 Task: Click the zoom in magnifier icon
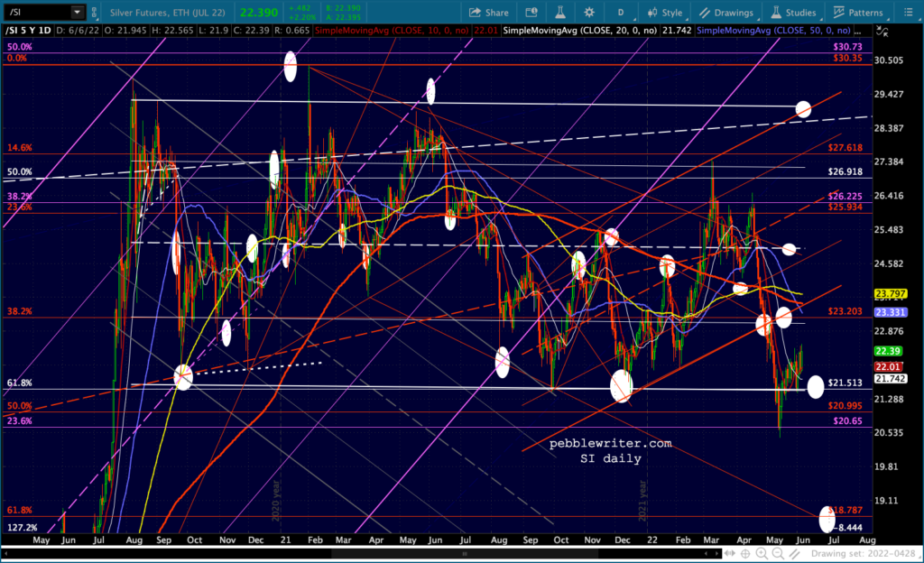[x=762, y=554]
